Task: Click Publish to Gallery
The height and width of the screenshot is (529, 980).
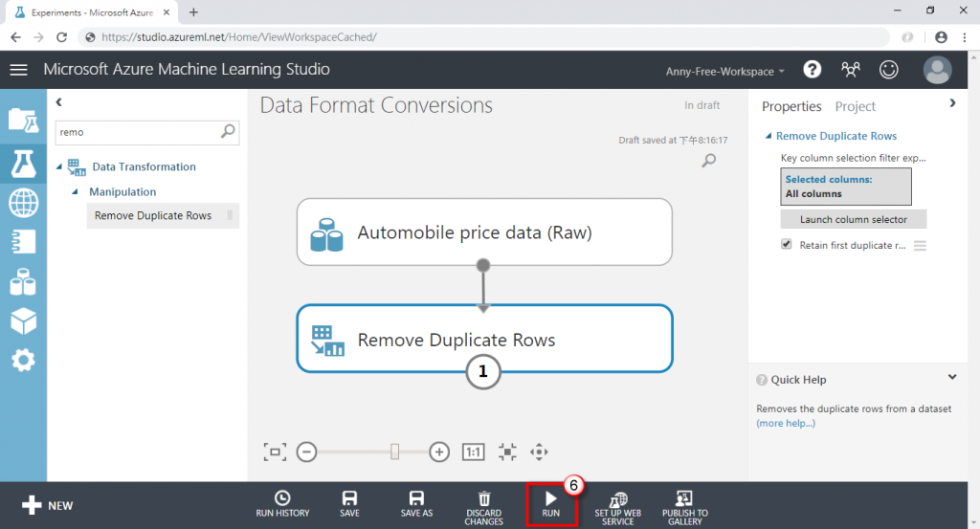Action: (685, 508)
